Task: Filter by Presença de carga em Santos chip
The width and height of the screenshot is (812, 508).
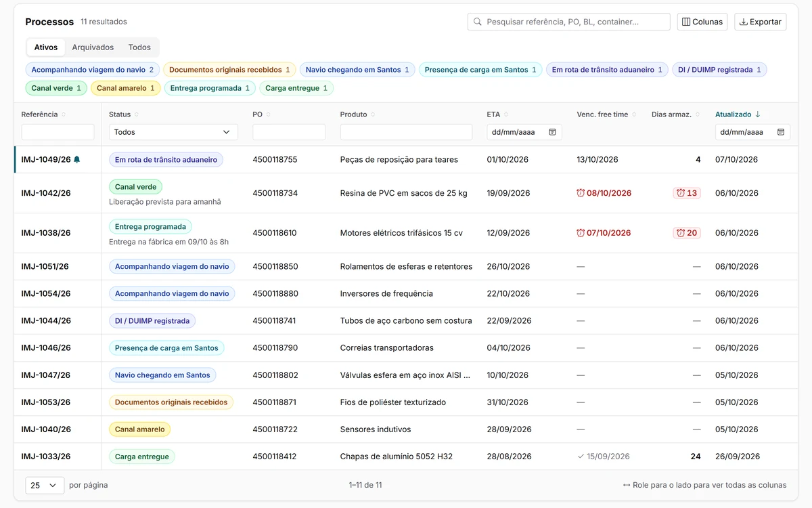Action: [480, 70]
